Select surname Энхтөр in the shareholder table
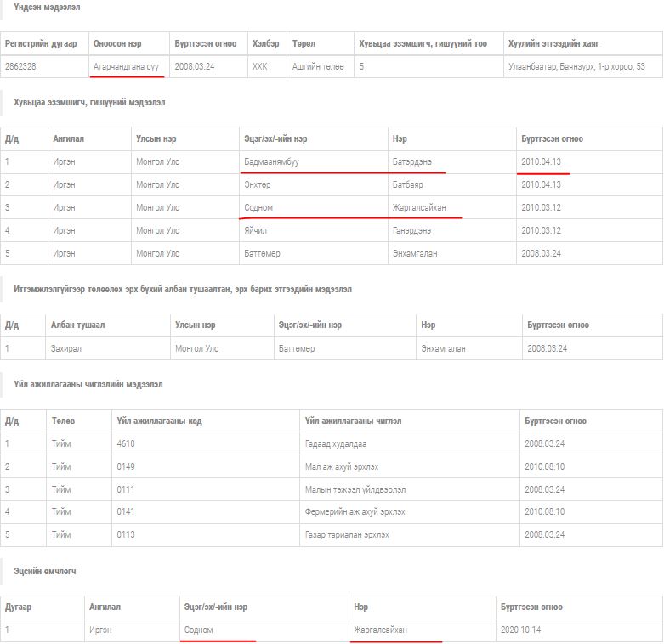 [258, 184]
